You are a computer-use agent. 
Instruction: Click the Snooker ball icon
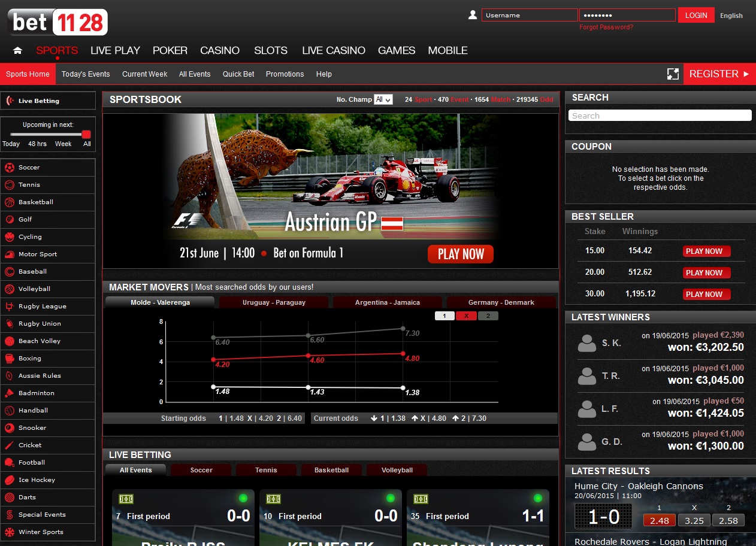pyautogui.click(x=9, y=428)
